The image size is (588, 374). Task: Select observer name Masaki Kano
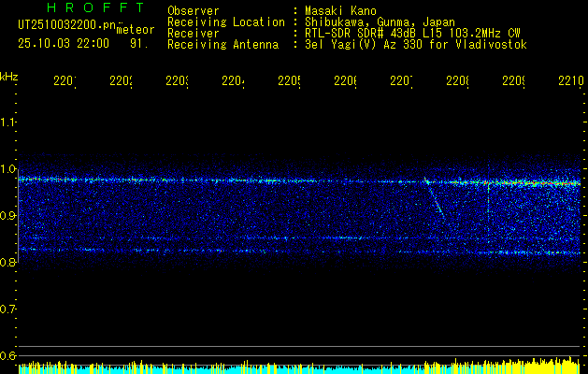click(x=340, y=11)
